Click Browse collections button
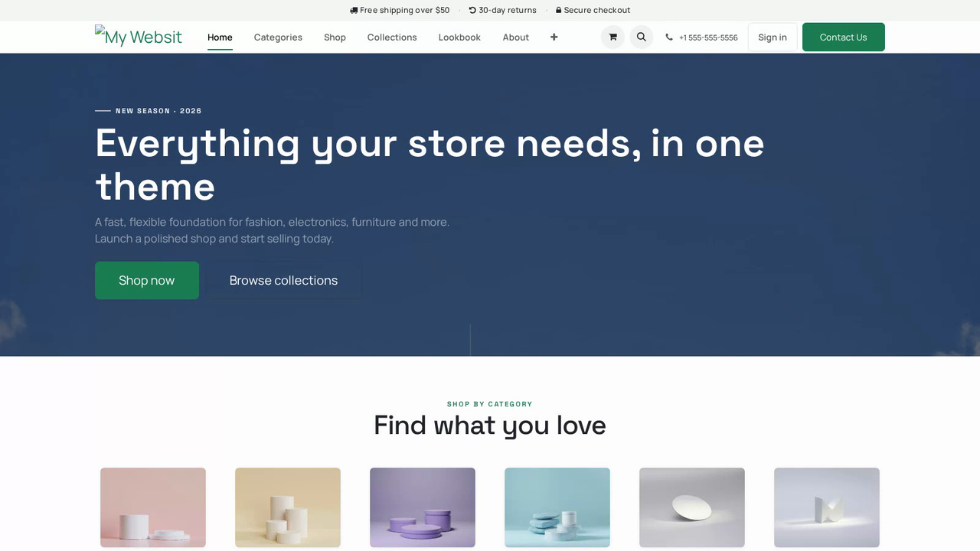 pos(283,280)
